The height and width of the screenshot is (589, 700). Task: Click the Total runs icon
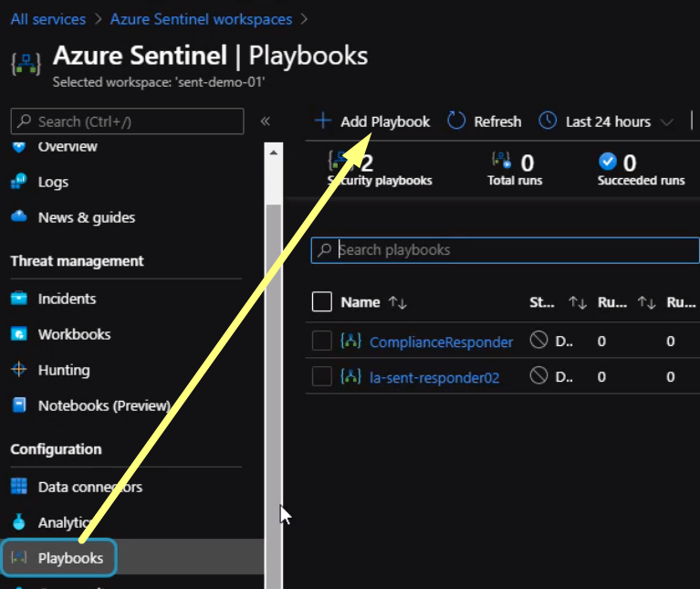502,161
